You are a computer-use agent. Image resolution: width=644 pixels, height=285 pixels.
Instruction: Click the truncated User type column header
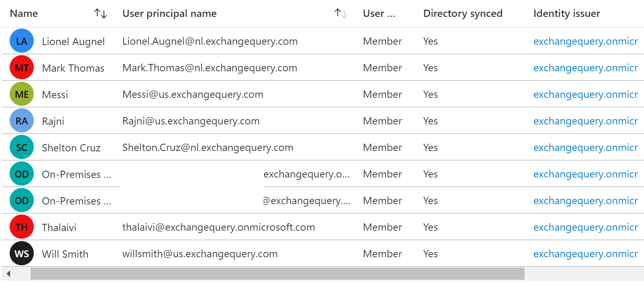pos(379,14)
